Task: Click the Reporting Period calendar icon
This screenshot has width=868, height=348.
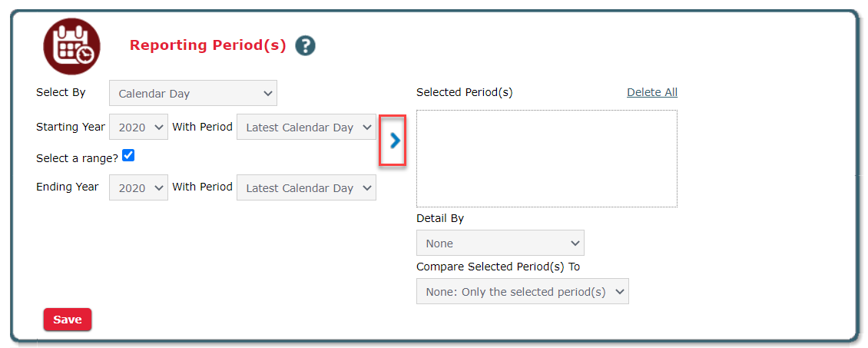Action: 71,46
